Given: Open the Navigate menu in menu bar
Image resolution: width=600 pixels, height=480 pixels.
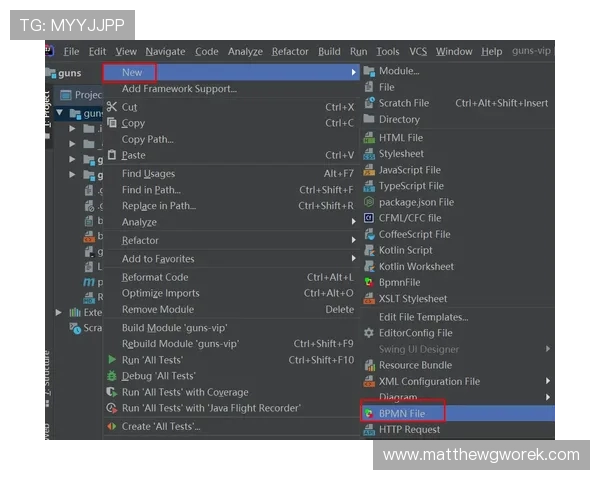Looking at the screenshot, I should [x=165, y=52].
